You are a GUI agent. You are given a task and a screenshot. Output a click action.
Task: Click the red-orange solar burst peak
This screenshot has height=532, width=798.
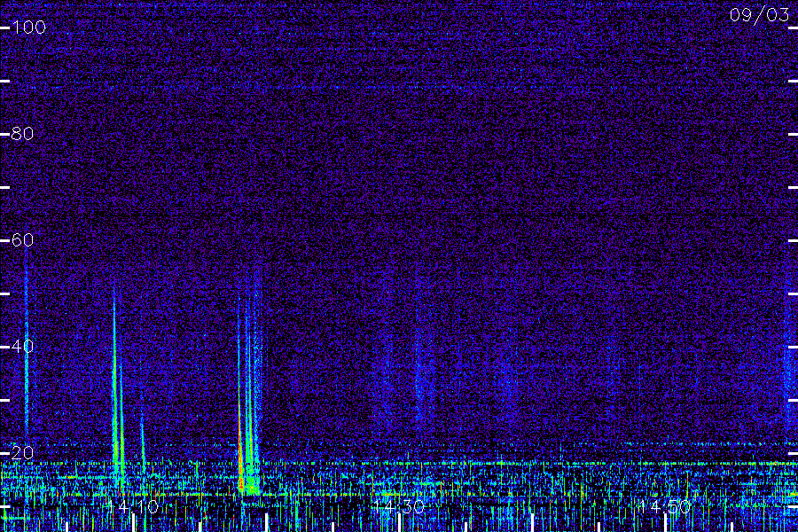click(x=240, y=448)
